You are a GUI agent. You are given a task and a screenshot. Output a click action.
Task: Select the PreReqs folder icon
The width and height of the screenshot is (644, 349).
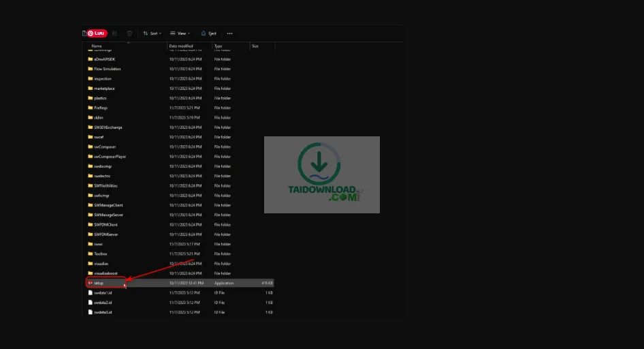pyautogui.click(x=90, y=108)
